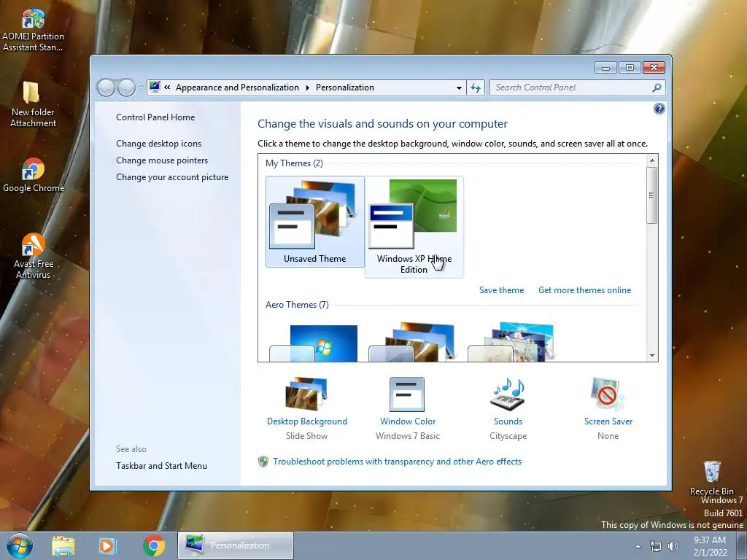Select the Architecture Aero theme thumbnail

[x=411, y=342]
